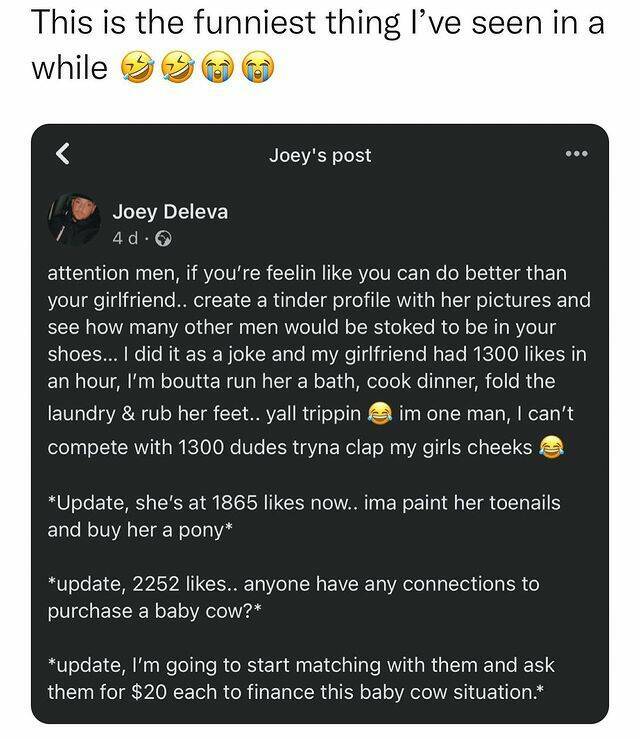Click the update mentioning 2252 likes
This screenshot has height=739, width=640.
pos(292,583)
